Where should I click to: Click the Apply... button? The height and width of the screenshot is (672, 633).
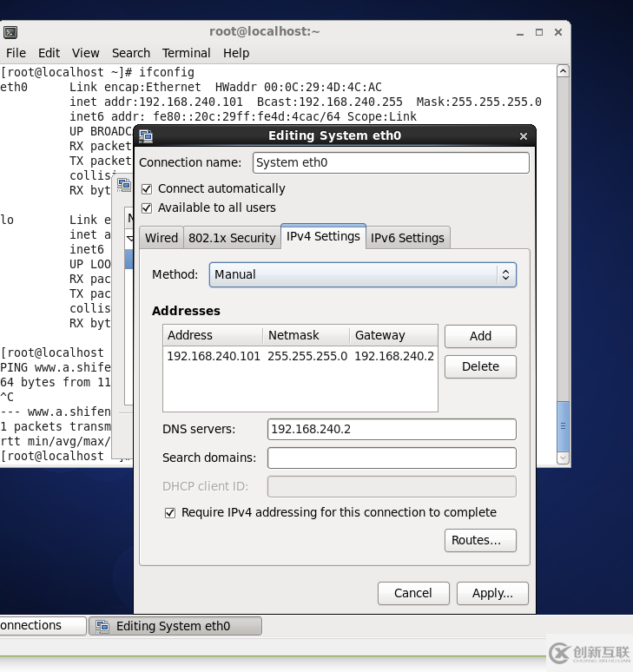click(x=492, y=593)
